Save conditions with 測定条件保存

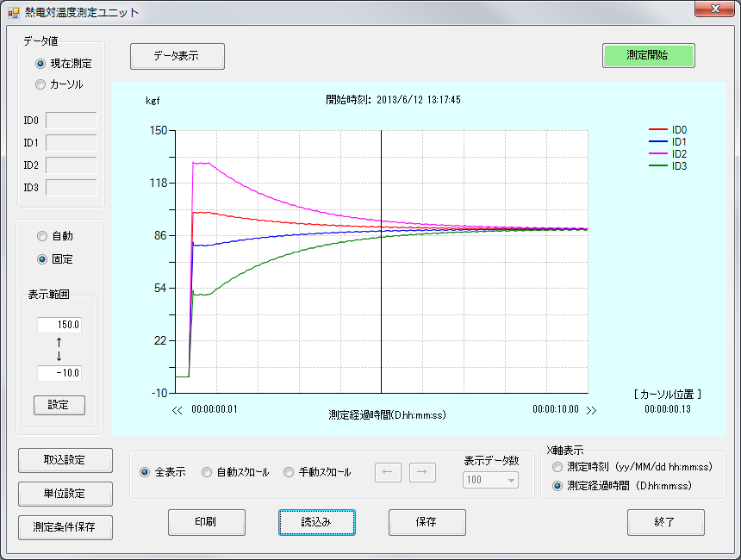pos(65,527)
